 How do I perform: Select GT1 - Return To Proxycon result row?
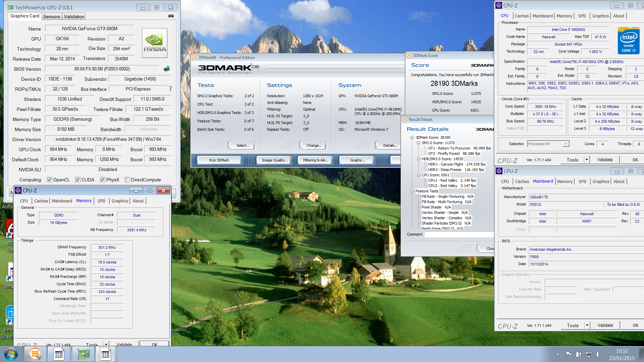pyautogui.click(x=459, y=148)
